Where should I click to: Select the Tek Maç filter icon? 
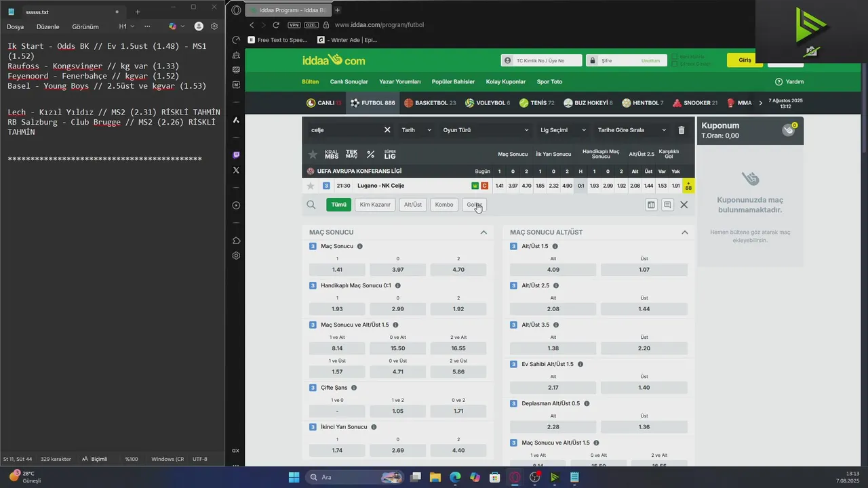(351, 155)
